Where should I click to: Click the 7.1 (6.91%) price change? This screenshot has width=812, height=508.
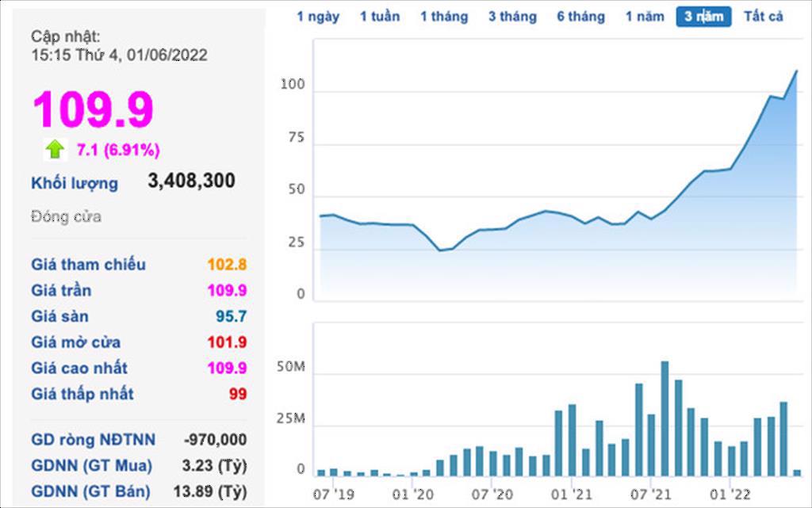point(118,150)
